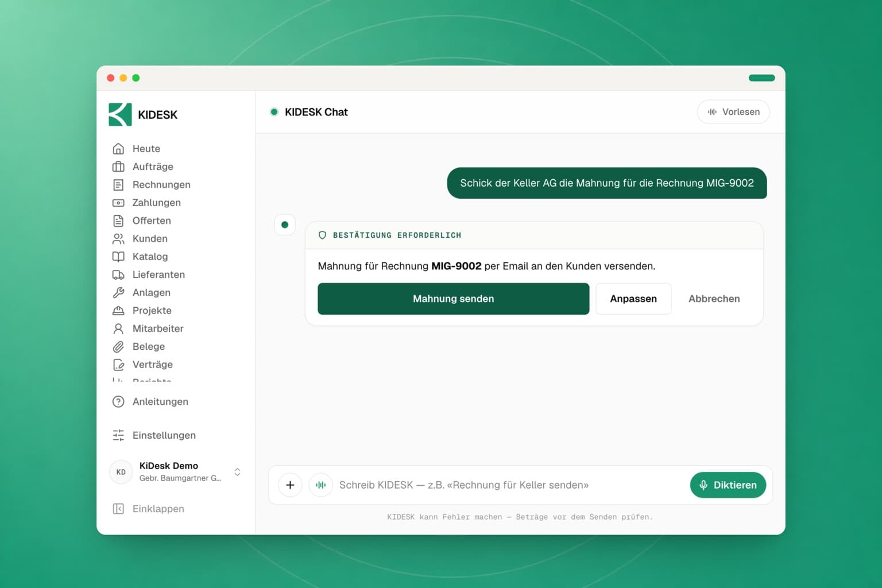Click the assistant dot avatar beside the confirmation

pyautogui.click(x=285, y=225)
